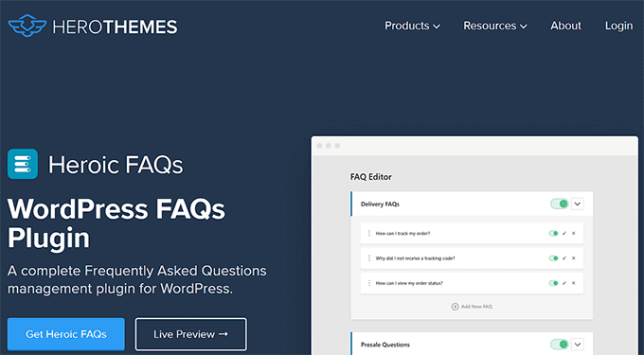Click drag handle for 'How can I view my order status?'
The image size is (644, 355).
tap(368, 283)
